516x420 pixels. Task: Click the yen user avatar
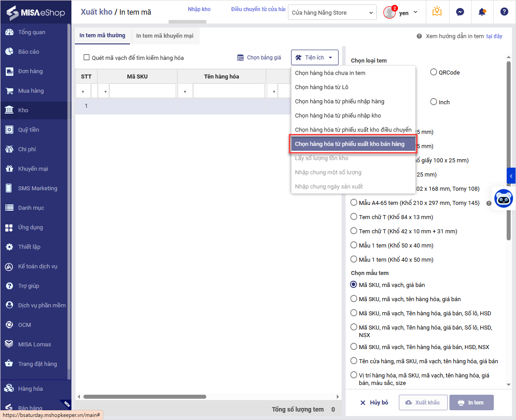(389, 12)
